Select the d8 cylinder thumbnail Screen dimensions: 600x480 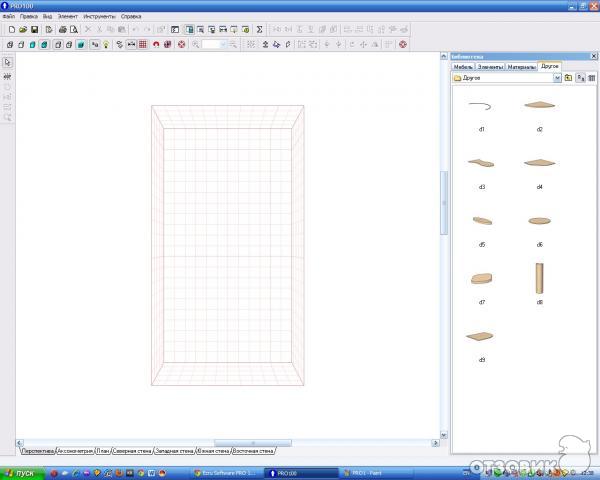pos(539,276)
